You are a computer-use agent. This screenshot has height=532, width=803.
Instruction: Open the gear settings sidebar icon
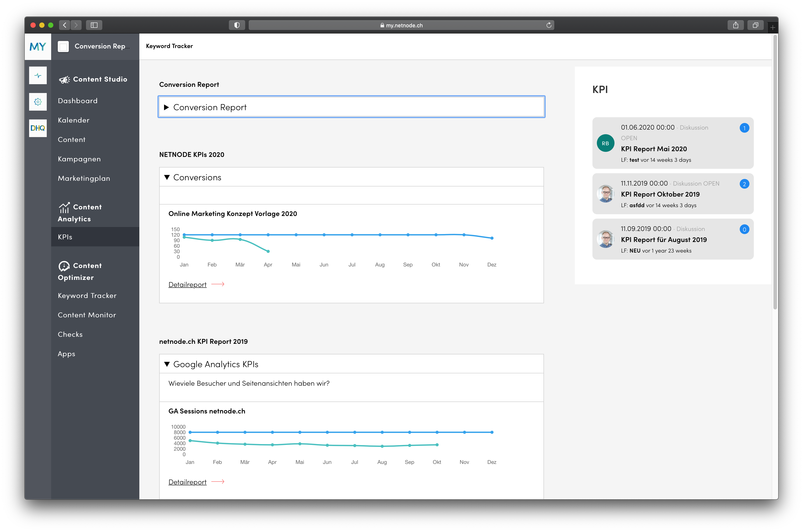38,101
